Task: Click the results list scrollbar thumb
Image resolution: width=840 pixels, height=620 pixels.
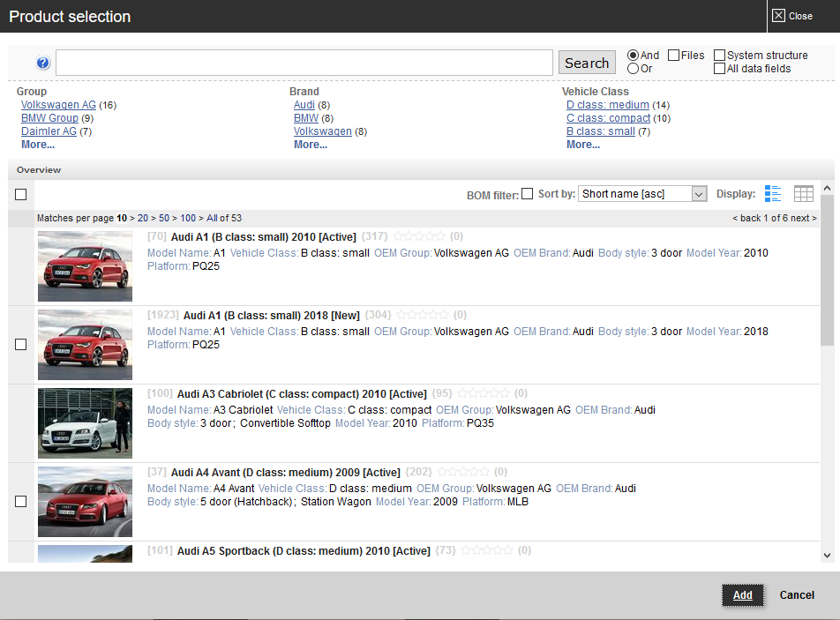Action: [x=827, y=271]
